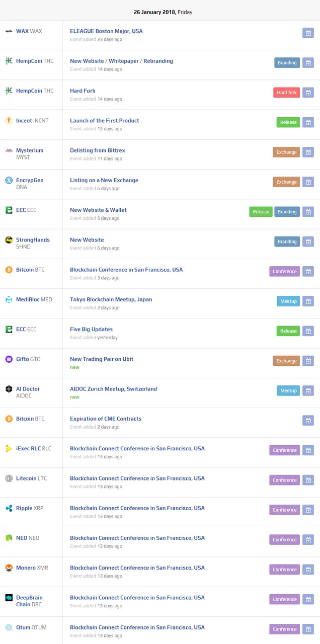The height and width of the screenshot is (644, 320).
Task: Click Meetup tag on MediBloc row
Action: (x=288, y=301)
